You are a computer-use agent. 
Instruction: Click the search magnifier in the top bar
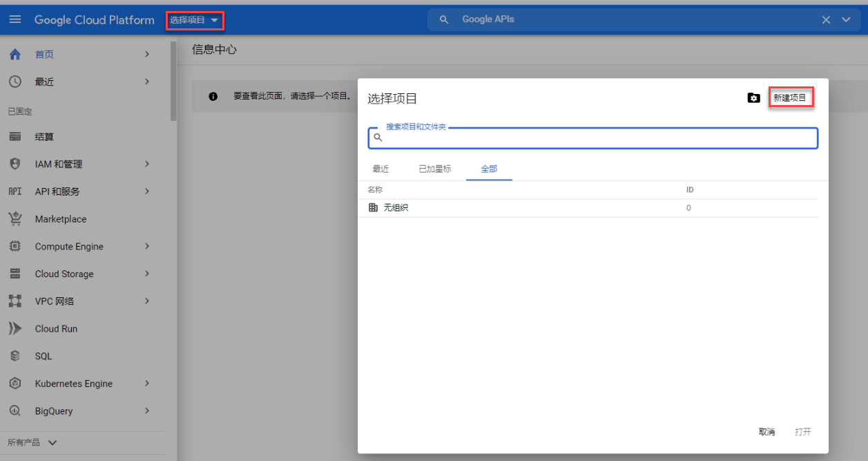[445, 20]
